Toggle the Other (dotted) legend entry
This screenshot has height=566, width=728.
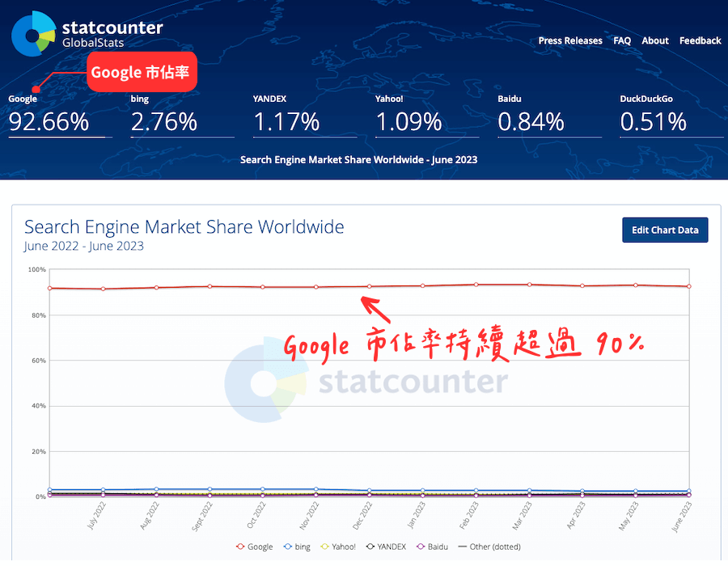pos(489,547)
